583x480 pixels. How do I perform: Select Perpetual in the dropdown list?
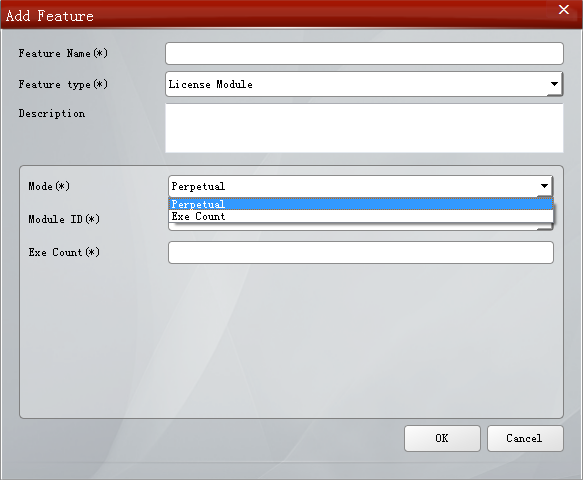361,204
